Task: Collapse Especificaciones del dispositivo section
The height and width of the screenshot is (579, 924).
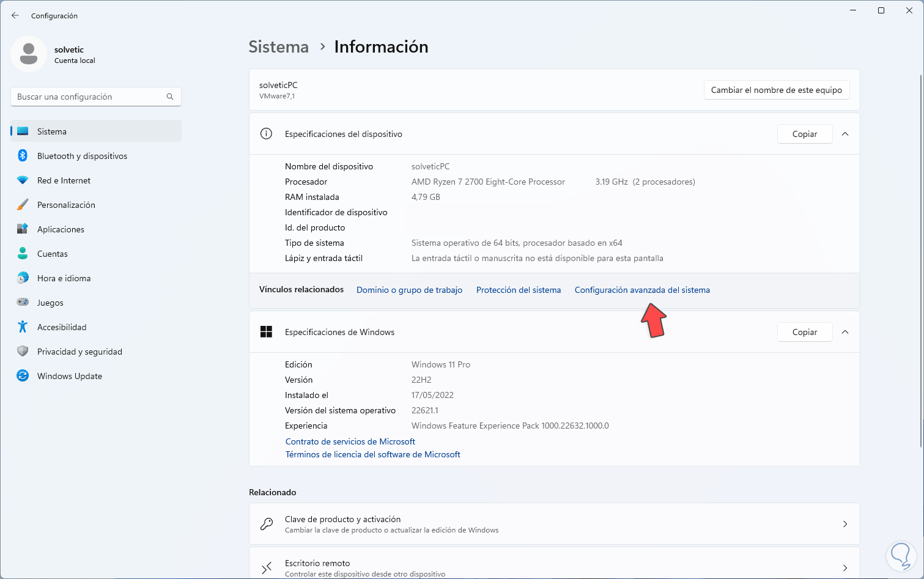Action: (x=845, y=134)
